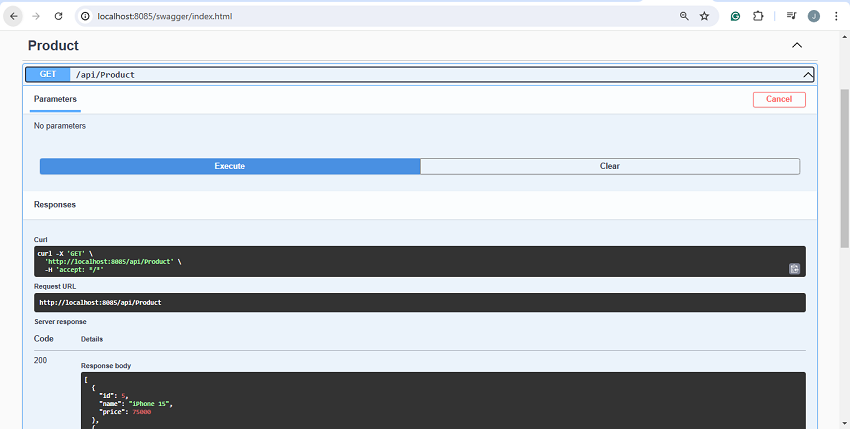Clear the response results

click(610, 166)
